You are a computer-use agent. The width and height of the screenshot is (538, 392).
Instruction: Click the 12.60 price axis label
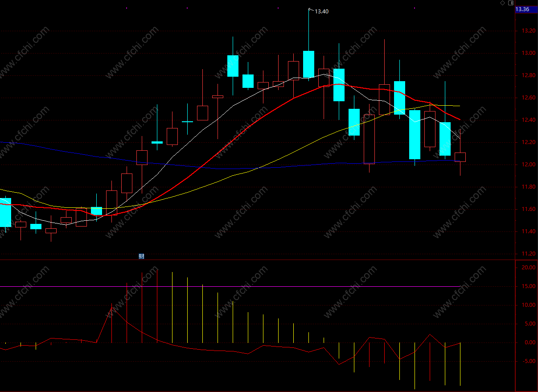pos(529,98)
